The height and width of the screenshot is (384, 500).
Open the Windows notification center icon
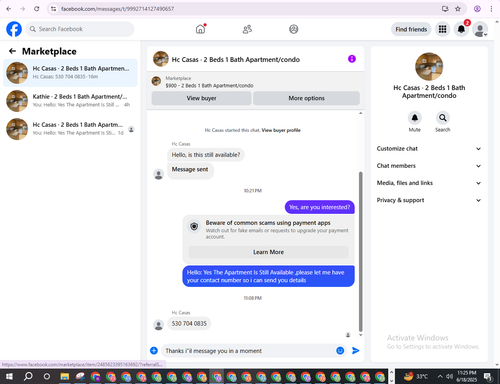[488, 377]
